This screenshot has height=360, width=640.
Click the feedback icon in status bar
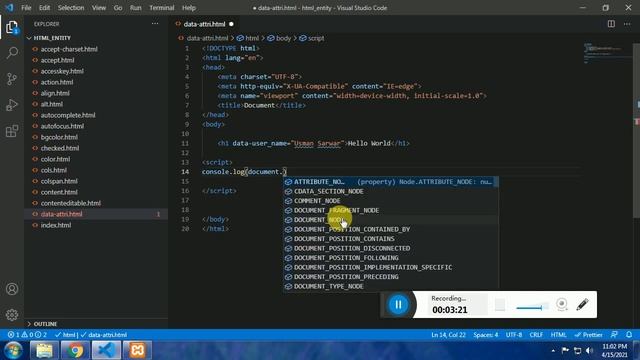click(614, 335)
